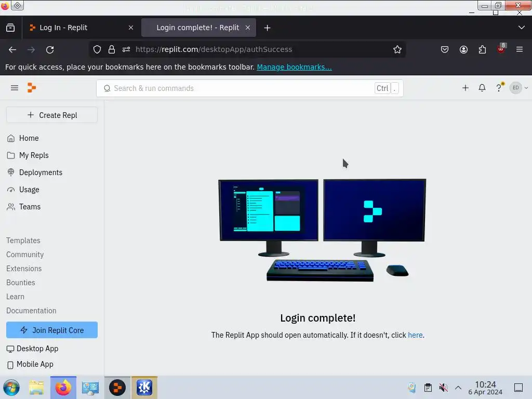The width and height of the screenshot is (532, 399).
Task: Click the 'here' link to open app
Action: [415, 335]
